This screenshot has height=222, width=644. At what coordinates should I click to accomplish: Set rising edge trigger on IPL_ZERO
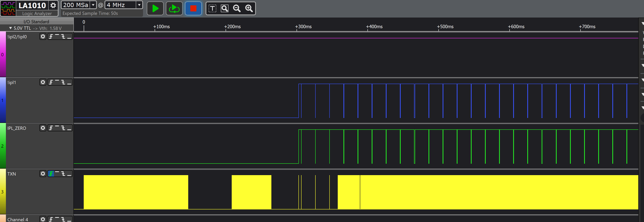(51, 128)
